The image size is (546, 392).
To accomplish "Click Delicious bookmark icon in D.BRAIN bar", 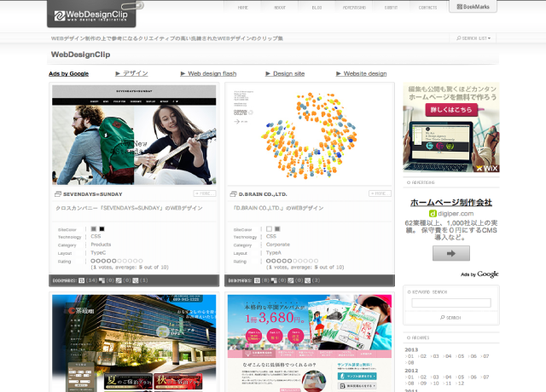I will click(x=274, y=280).
